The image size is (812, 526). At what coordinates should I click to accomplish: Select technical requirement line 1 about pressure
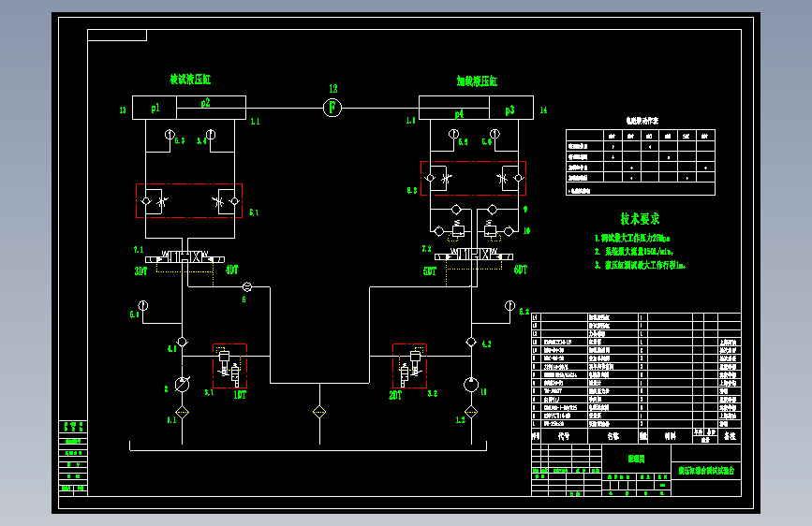[x=632, y=238]
